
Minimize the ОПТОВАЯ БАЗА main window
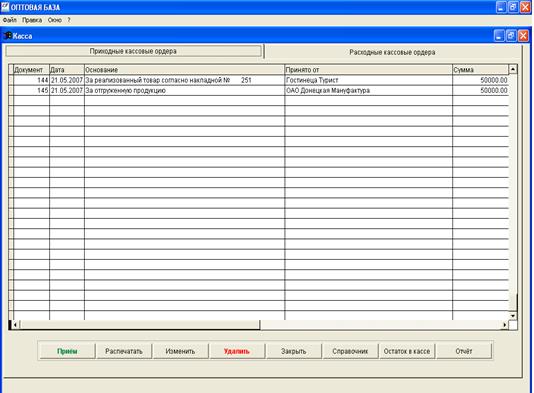[501, 7]
